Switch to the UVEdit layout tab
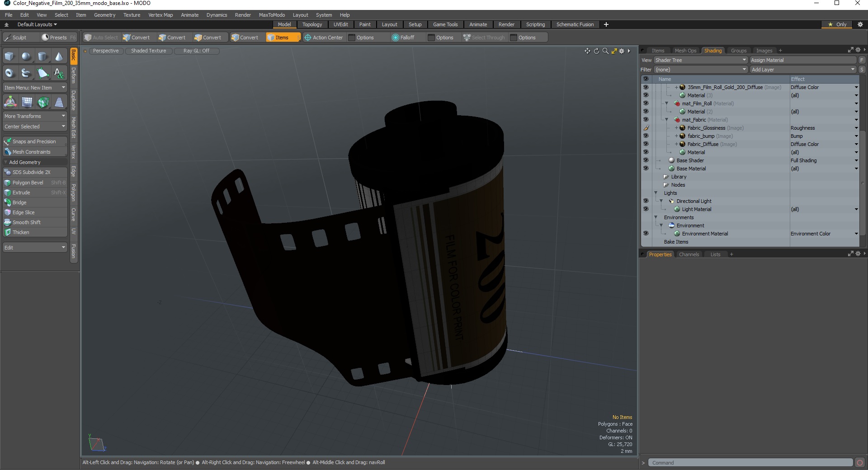 (x=340, y=24)
